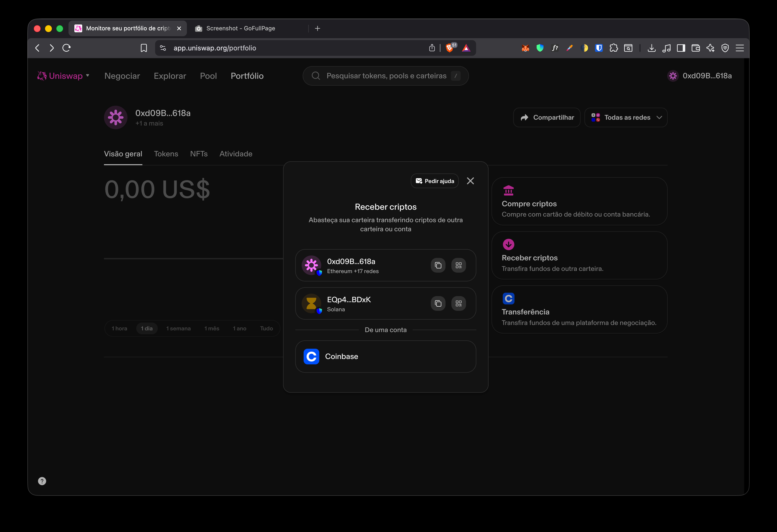Select the Portfólio nav item

tap(247, 76)
